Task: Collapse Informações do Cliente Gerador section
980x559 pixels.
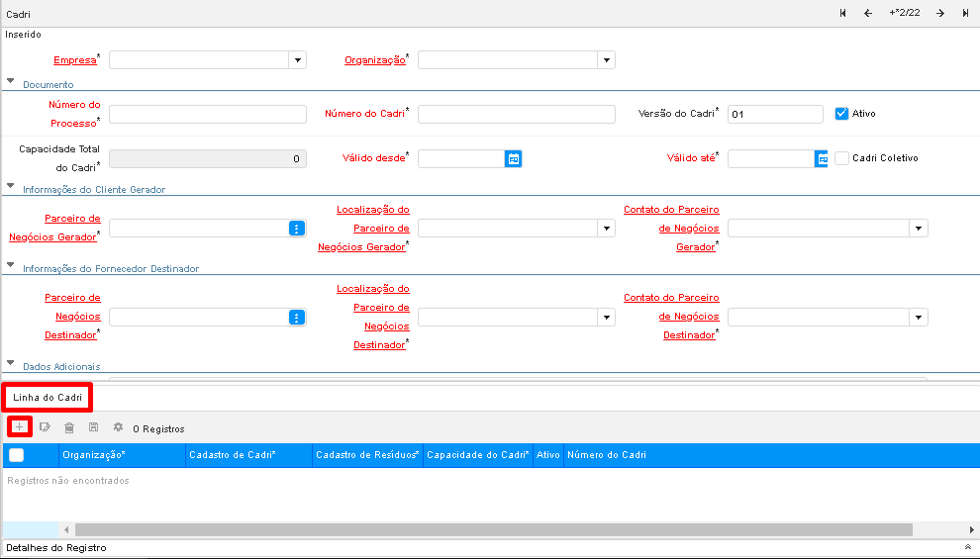Action: click(x=11, y=186)
